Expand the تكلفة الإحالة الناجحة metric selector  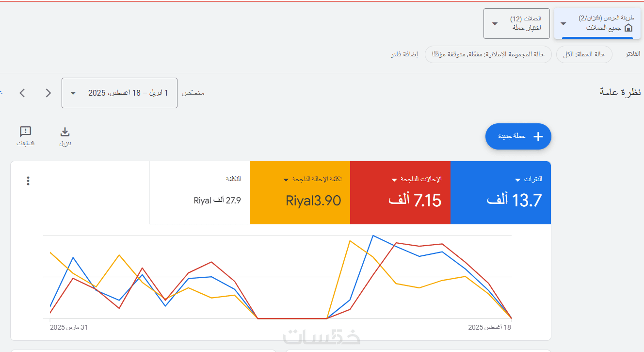click(x=286, y=180)
